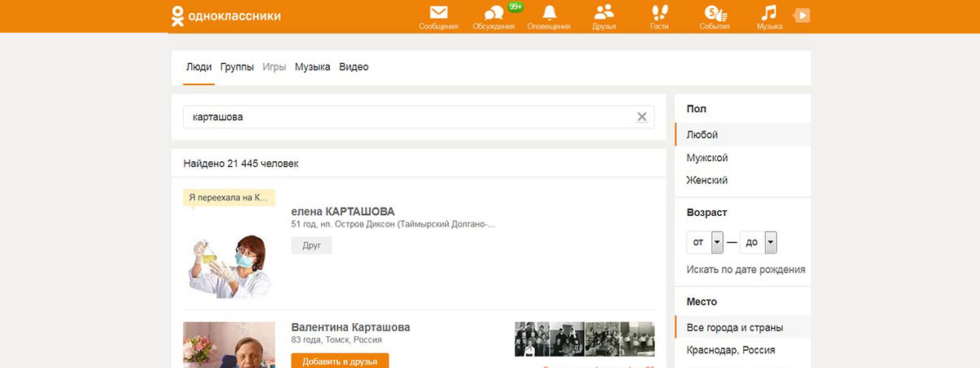
Task: Open the Друзья friends icon
Action: click(604, 14)
